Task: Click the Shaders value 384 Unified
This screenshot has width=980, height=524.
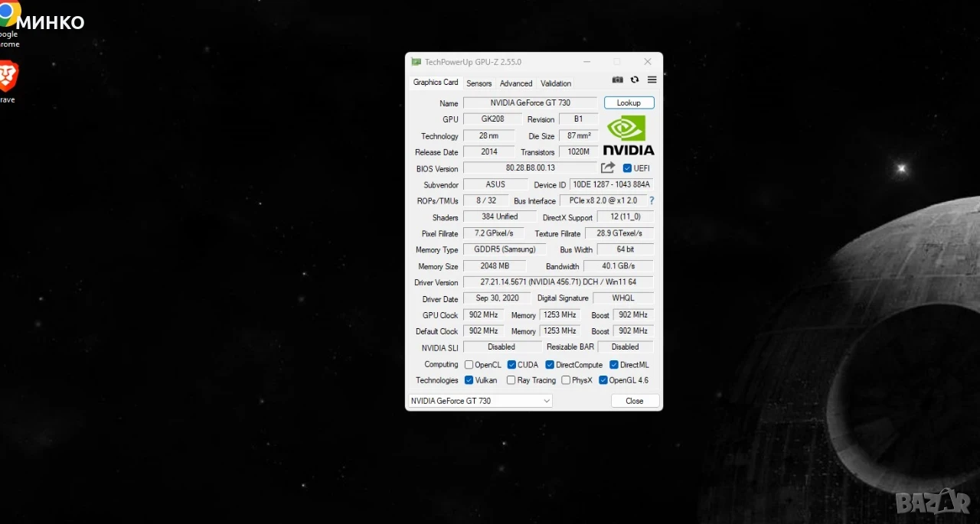Action: 499,216
